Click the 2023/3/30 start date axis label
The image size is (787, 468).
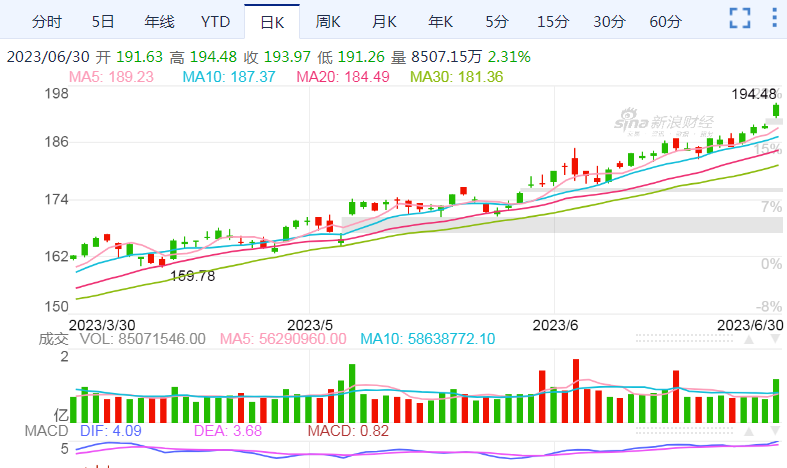tap(102, 325)
